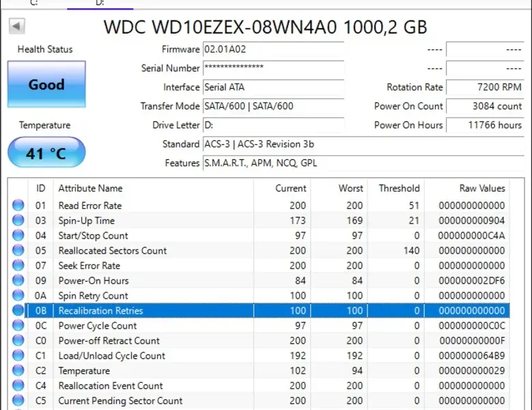Click the Rotation Rate value 7200 RPM

485,87
